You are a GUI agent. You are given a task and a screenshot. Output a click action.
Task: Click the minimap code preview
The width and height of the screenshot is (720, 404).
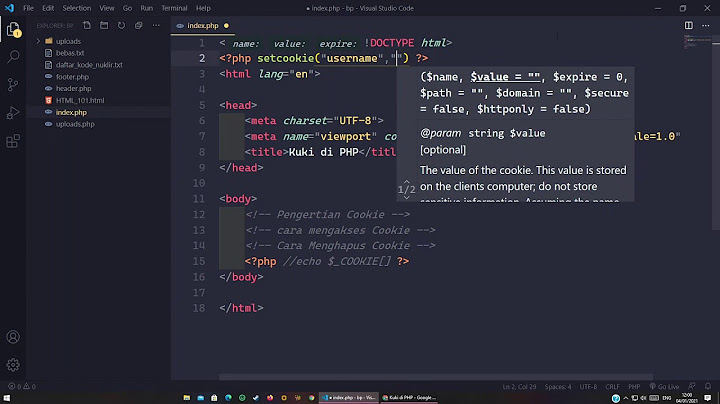697,42
